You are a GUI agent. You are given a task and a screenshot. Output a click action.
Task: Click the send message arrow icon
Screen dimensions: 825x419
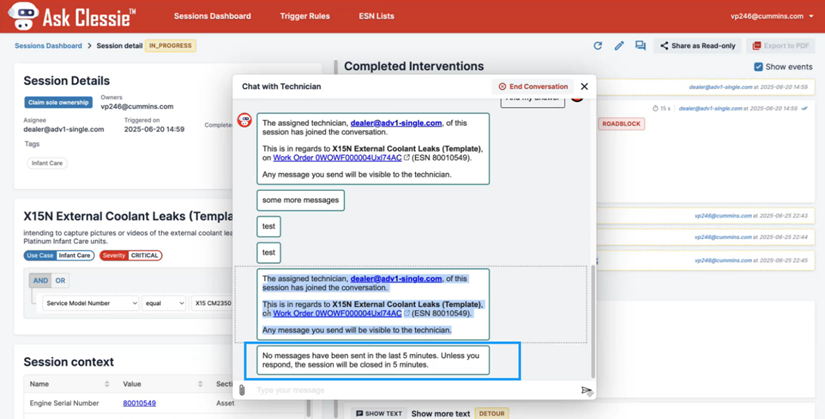tap(587, 391)
